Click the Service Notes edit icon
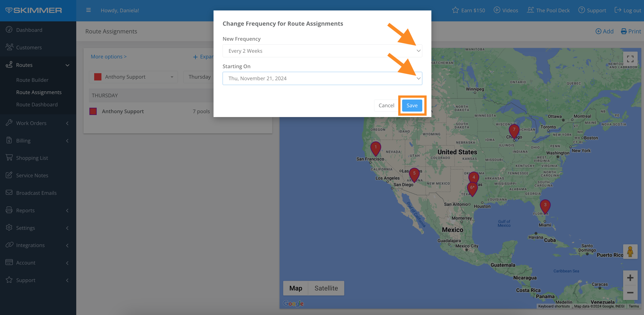This screenshot has height=315, width=644. click(x=9, y=175)
